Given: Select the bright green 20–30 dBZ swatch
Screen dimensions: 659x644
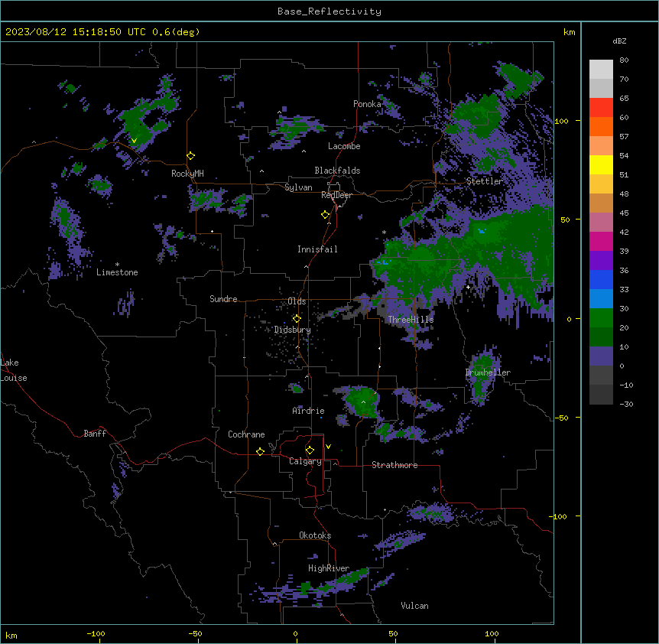Looking at the screenshot, I should (601, 318).
